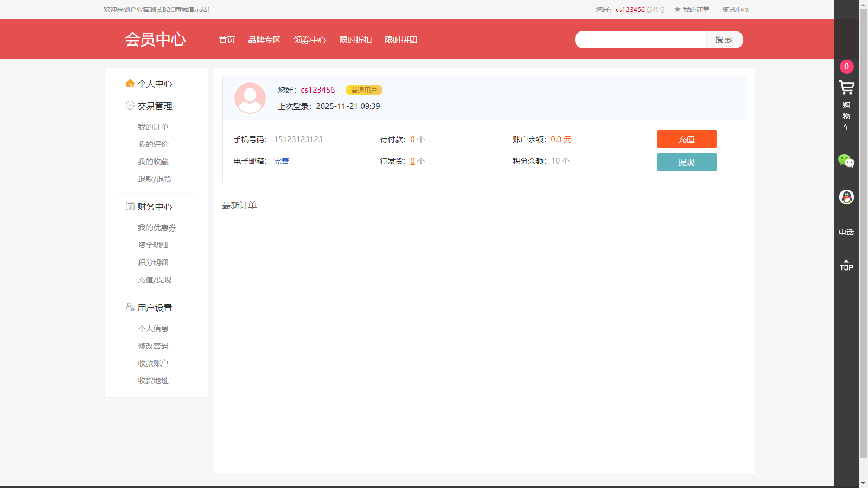Viewport: 868px width, 488px height.
Task: Select 我的订单 in left sidebar
Action: (x=153, y=127)
